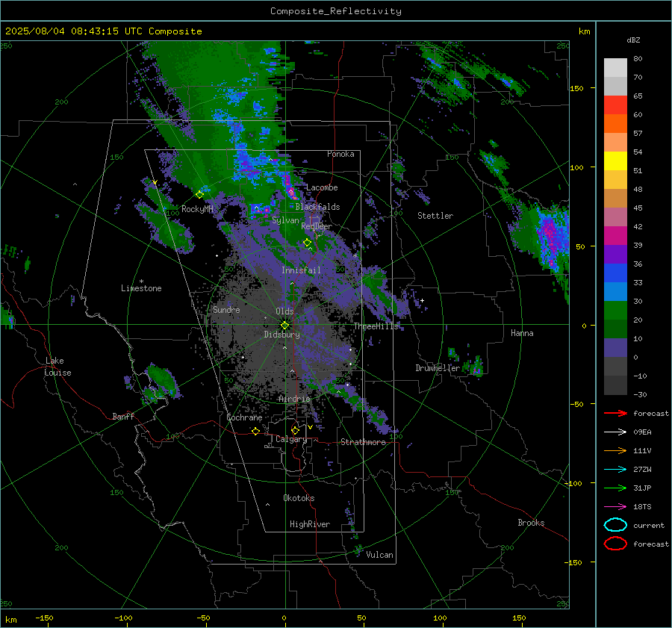Viewport: 672px width, 628px height.
Task: Click the Airdrie label
Action: pos(294,399)
